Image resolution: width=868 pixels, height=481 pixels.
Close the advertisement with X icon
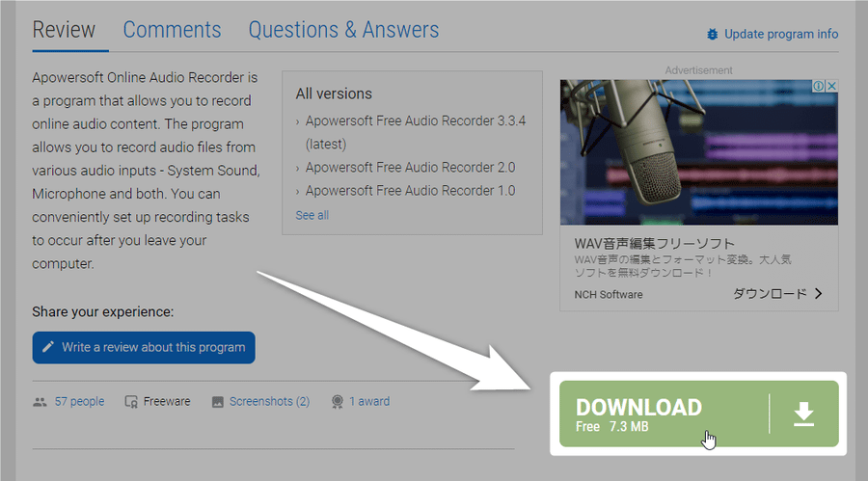click(831, 86)
